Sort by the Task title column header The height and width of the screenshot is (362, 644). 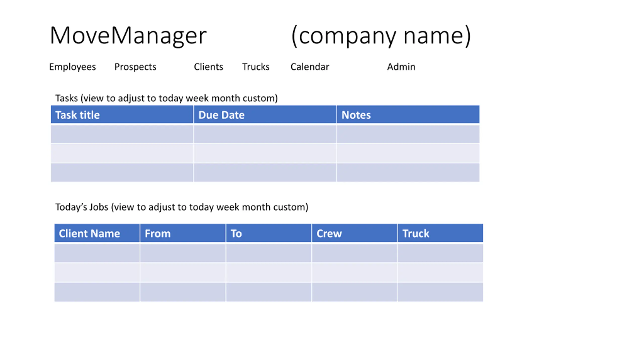pyautogui.click(x=122, y=115)
